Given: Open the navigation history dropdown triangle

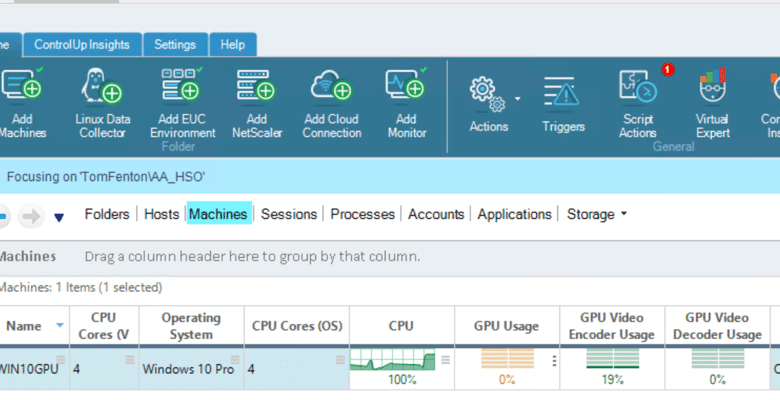Looking at the screenshot, I should (59, 218).
